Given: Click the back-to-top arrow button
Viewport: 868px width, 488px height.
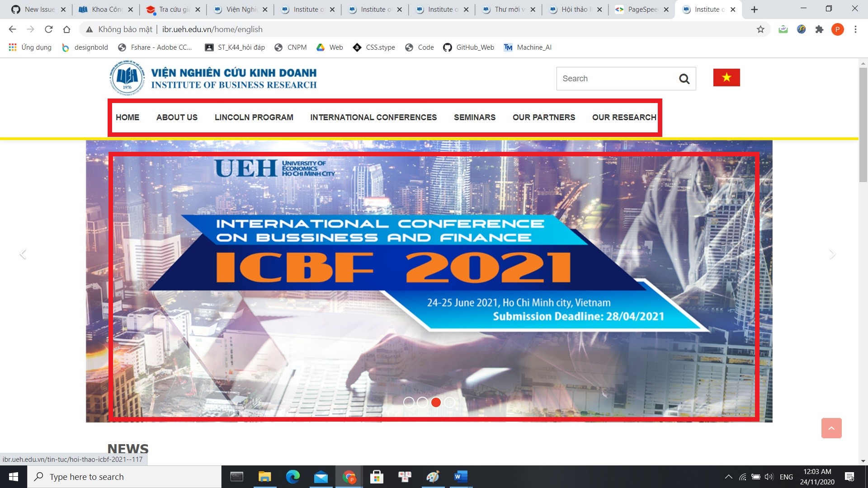Looking at the screenshot, I should point(831,428).
